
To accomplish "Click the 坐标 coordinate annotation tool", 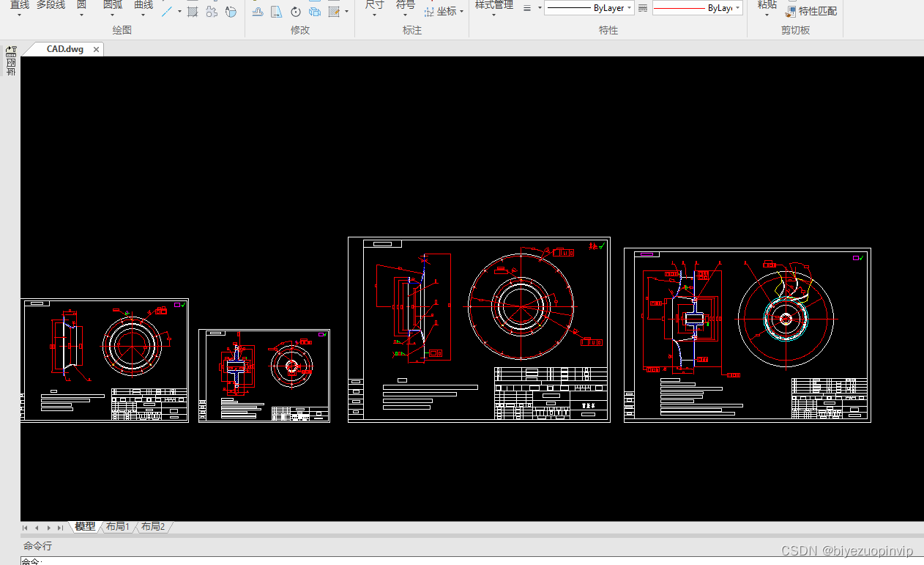I will pyautogui.click(x=441, y=12).
